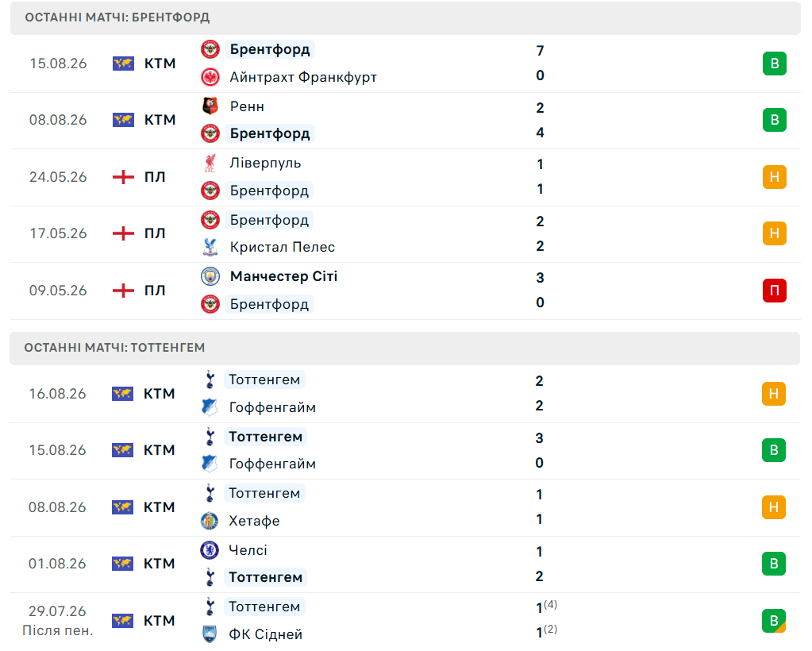This screenshot has height=651, width=812.
Task: Click green В badge for Брентфорд 7-0 win
Action: click(774, 64)
